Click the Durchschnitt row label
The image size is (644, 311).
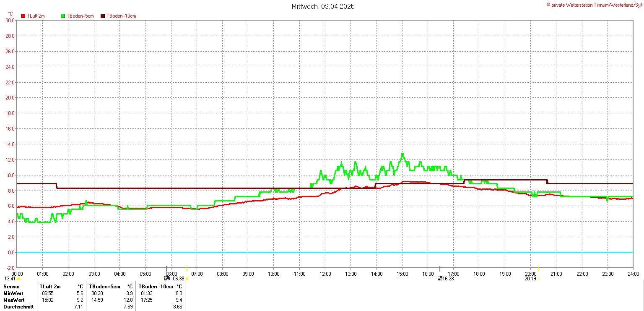18,307
